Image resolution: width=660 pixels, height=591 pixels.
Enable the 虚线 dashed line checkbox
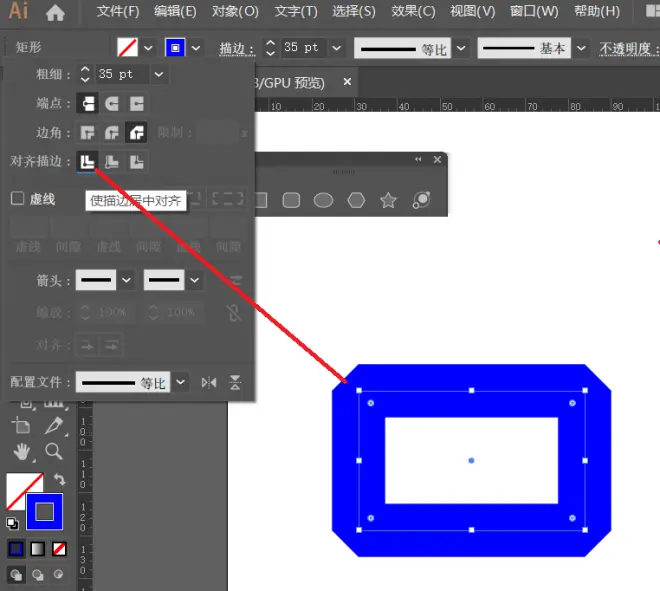point(17,198)
